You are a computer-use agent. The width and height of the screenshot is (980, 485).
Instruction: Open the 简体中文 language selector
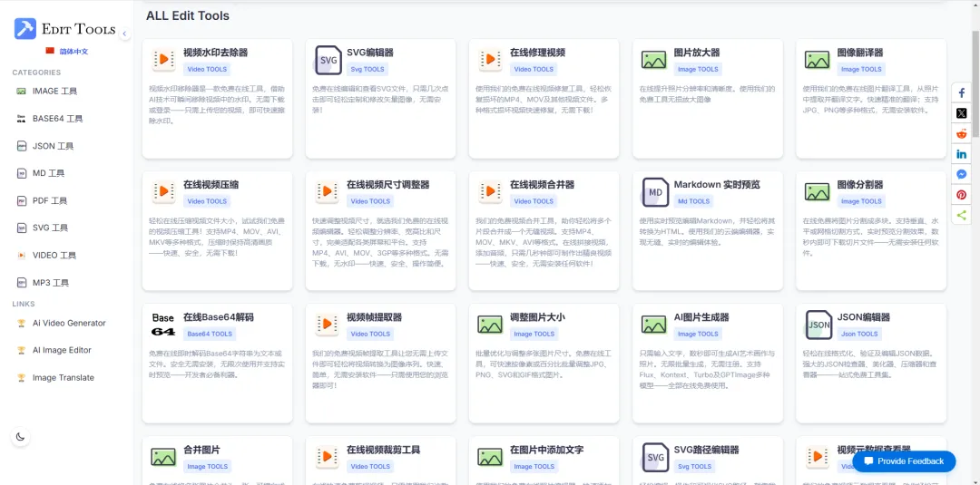(67, 51)
